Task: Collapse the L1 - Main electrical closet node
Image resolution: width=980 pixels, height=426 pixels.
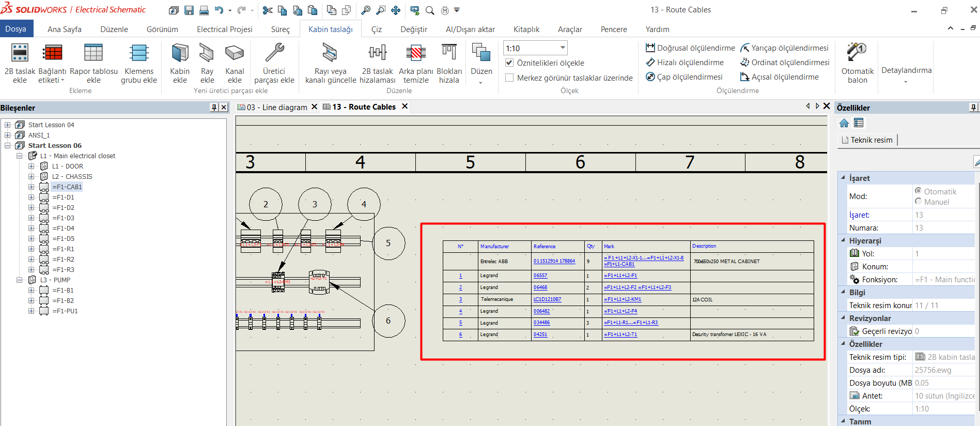Action: coord(19,156)
